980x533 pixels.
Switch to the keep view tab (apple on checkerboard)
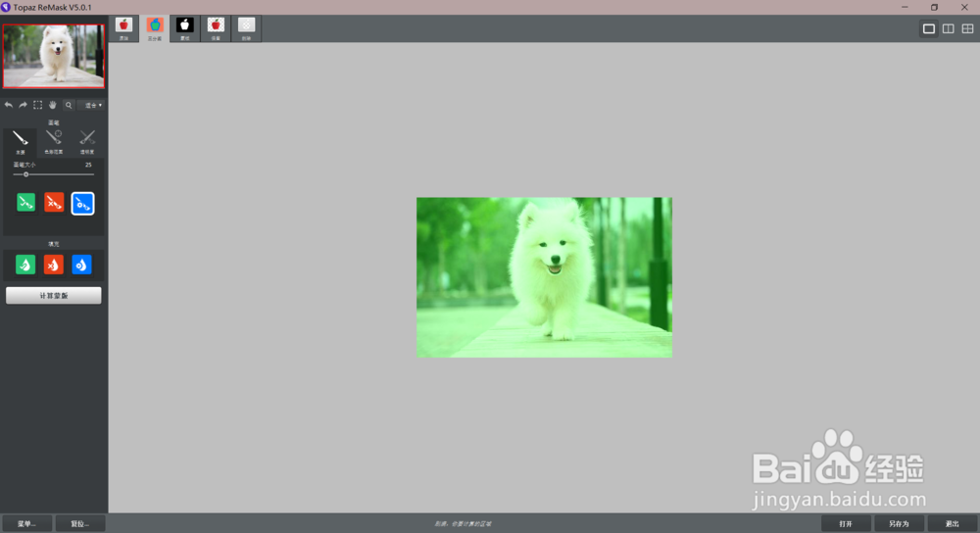pos(216,28)
